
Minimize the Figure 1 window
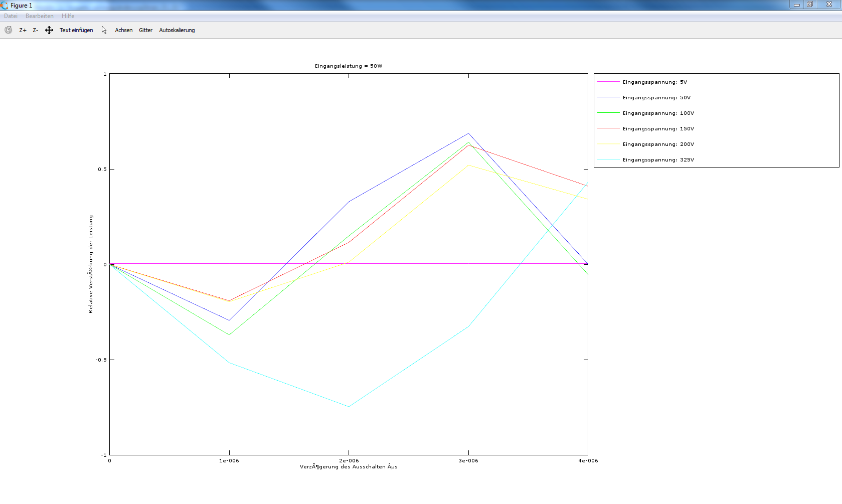(797, 5)
